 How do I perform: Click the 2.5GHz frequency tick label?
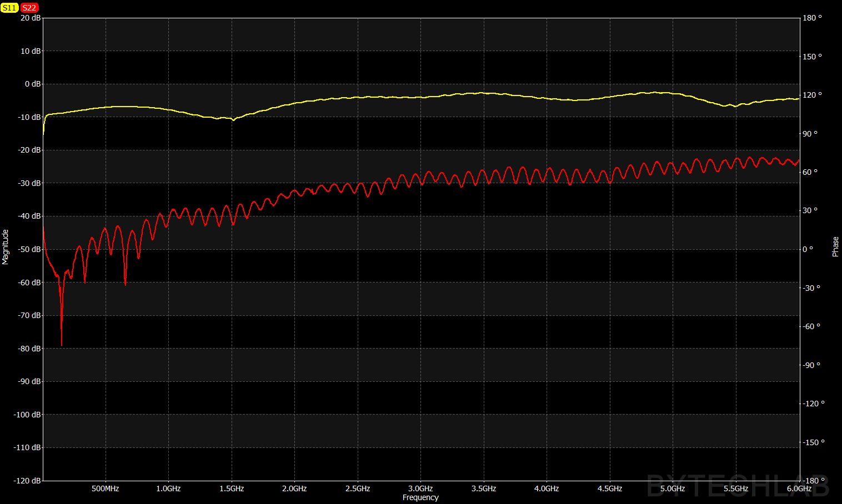click(358, 489)
